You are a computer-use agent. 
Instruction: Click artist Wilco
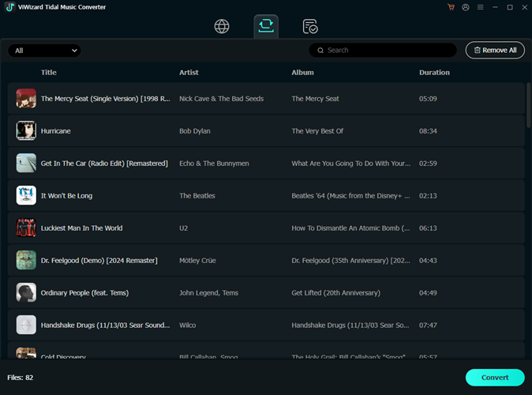click(188, 325)
